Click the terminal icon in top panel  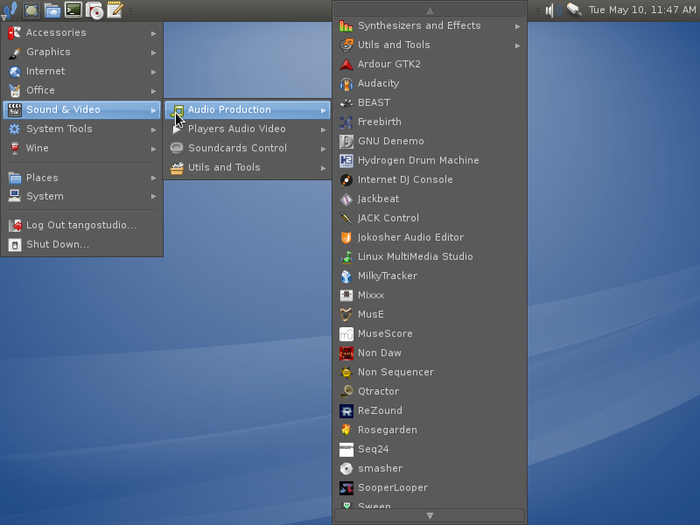[x=73, y=10]
